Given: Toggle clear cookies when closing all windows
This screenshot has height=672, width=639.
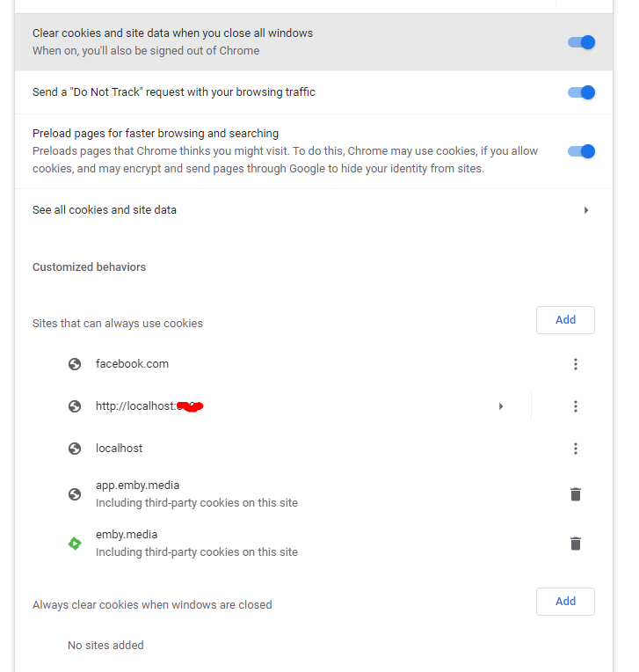Looking at the screenshot, I should tap(582, 42).
